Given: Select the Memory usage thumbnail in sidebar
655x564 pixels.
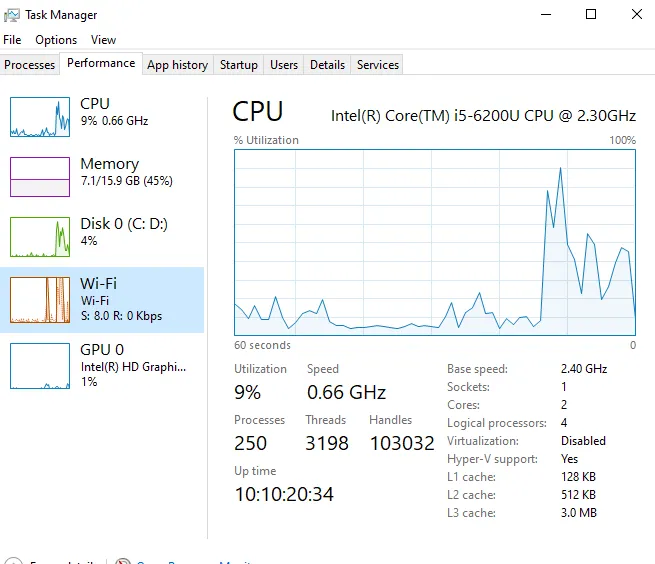Looking at the screenshot, I should [x=40, y=177].
